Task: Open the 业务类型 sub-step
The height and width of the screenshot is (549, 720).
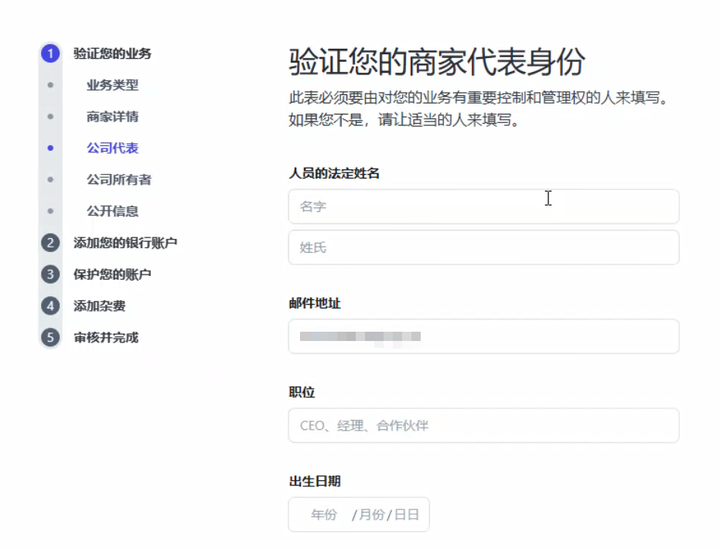Action: 112,85
